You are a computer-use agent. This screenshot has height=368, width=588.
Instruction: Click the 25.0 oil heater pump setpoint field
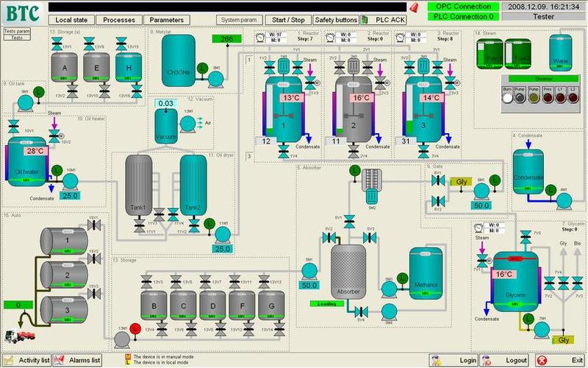point(68,195)
